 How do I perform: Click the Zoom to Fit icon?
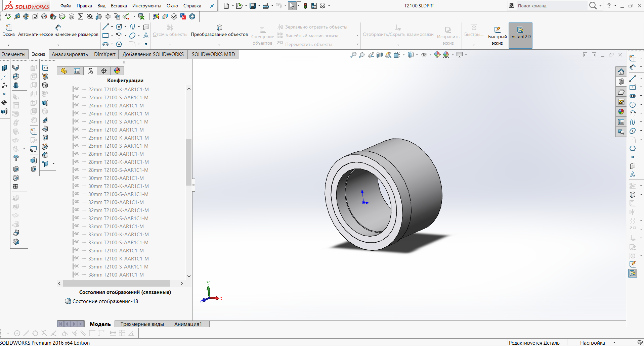pyautogui.click(x=353, y=55)
